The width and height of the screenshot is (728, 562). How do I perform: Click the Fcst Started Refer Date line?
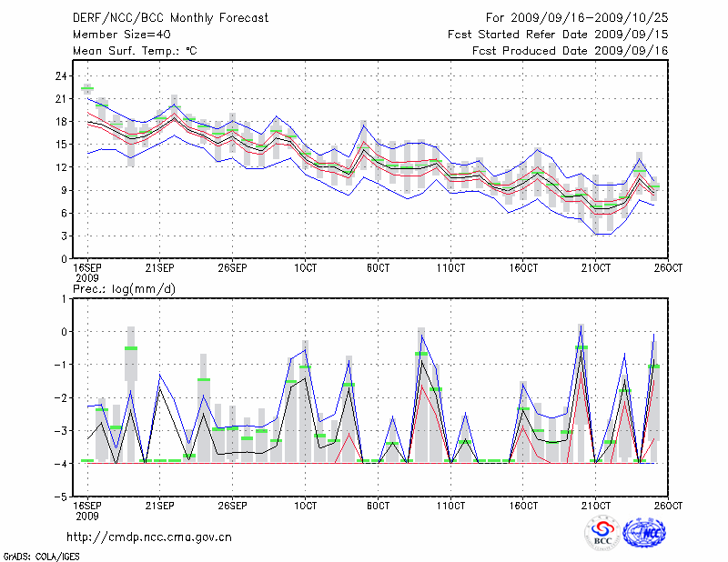[x=558, y=35]
